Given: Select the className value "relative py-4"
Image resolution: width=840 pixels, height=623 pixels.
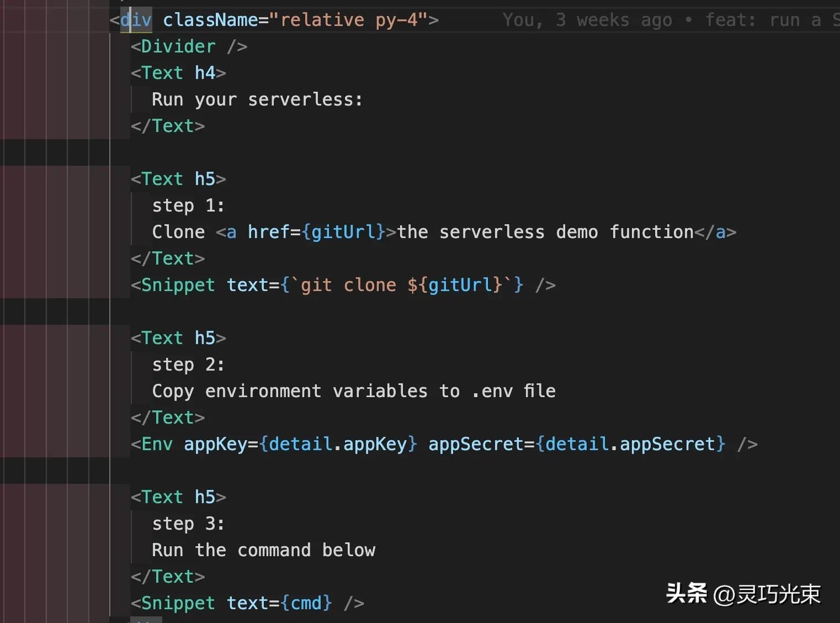Looking at the screenshot, I should pos(352,19).
